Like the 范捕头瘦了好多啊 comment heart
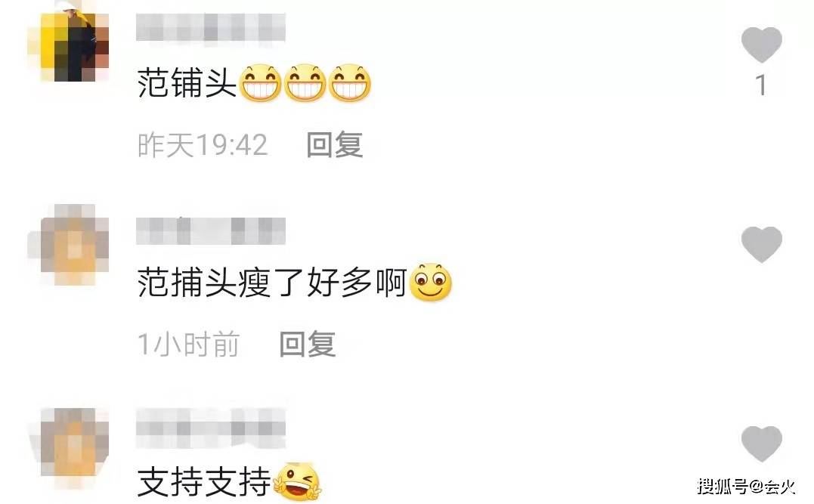This screenshot has width=814, height=504. click(761, 245)
